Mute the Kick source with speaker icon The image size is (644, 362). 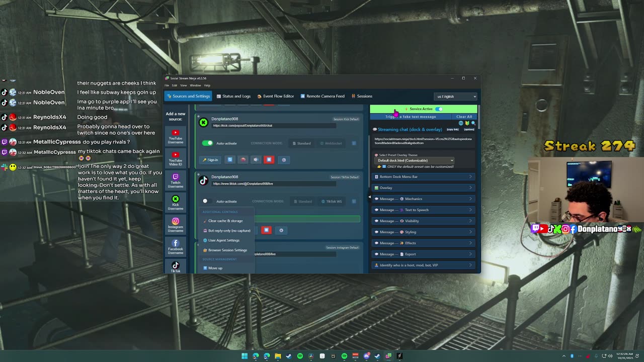(256, 160)
